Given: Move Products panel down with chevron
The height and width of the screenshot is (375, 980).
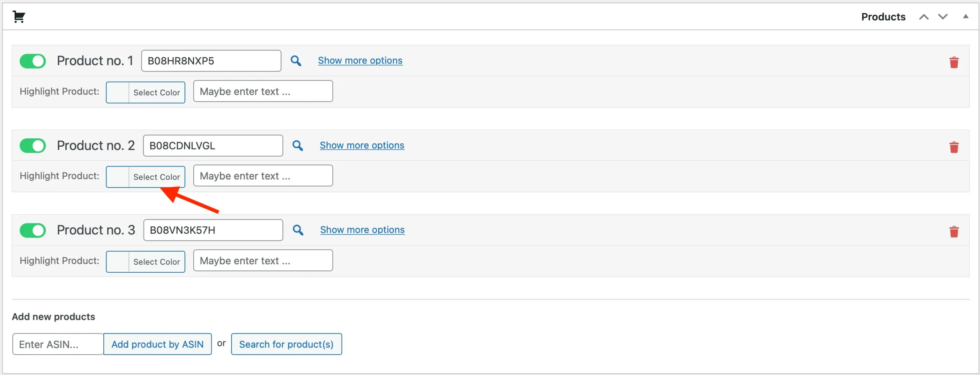Looking at the screenshot, I should (x=942, y=17).
